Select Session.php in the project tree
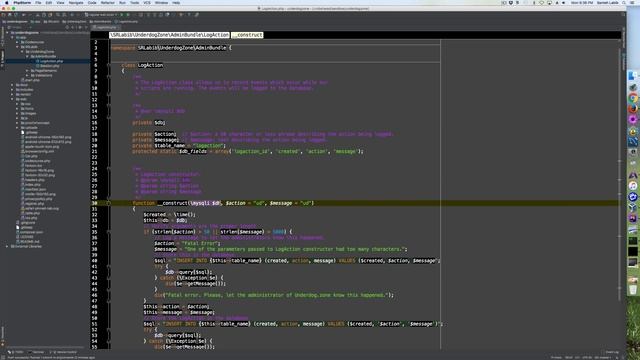Screen dimensions: 640x360 click(49, 66)
